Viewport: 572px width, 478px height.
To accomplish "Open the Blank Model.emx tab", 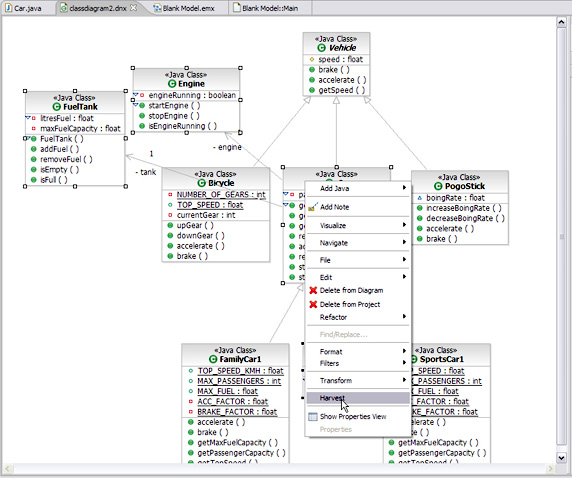I will pos(184,8).
